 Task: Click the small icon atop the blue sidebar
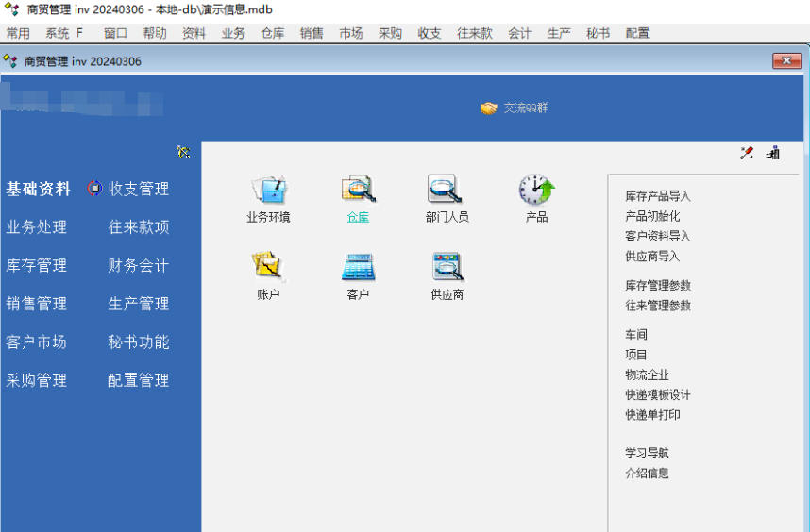[x=183, y=152]
